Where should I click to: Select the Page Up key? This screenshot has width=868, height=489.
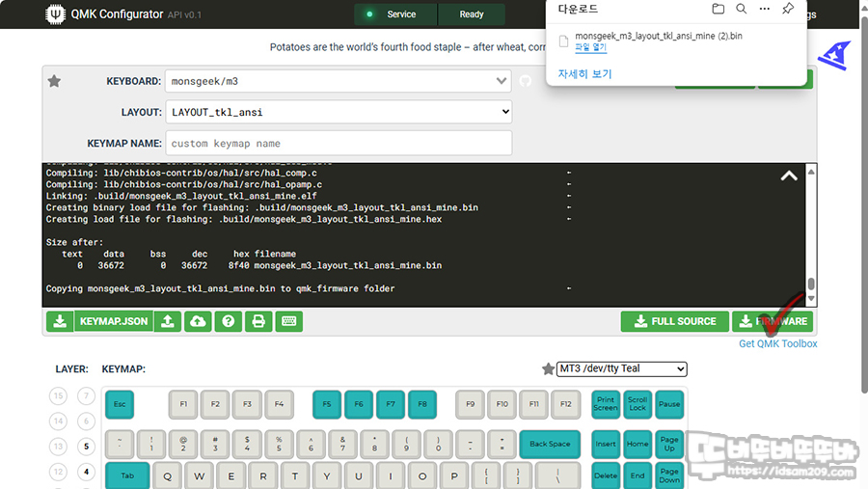pyautogui.click(x=669, y=444)
